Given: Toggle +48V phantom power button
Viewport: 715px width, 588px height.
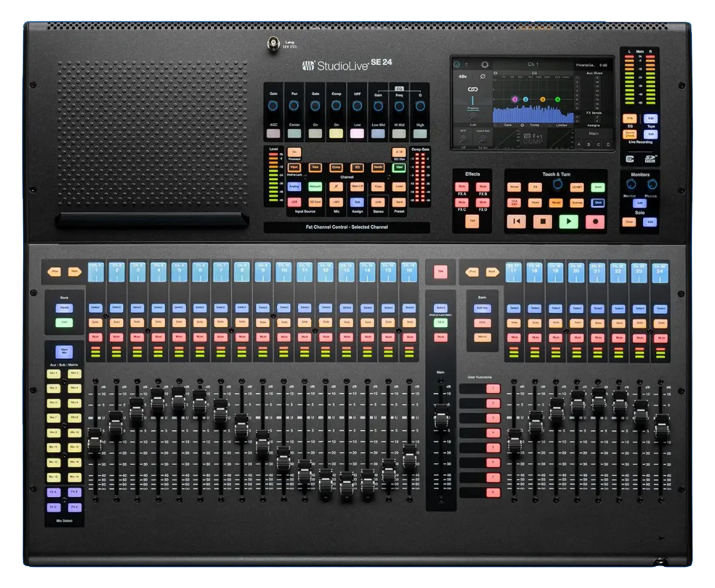Looking at the screenshot, I should (337, 202).
